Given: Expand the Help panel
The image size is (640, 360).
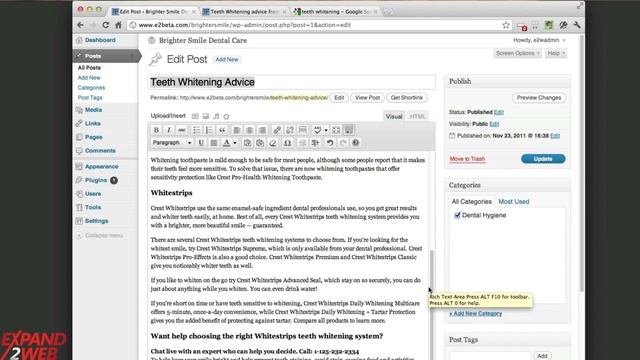Looking at the screenshot, I should click(556, 53).
